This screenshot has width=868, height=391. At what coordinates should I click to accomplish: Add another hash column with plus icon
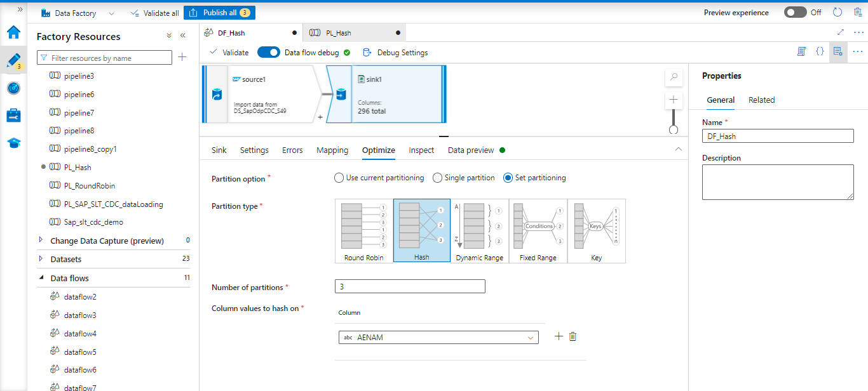tap(559, 336)
